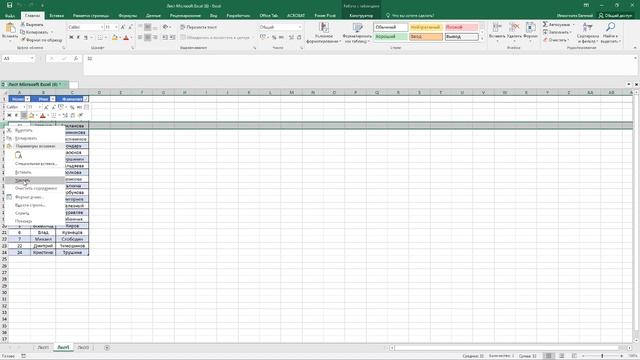This screenshot has width=640, height=360.
Task: Open Форматировать как таблицу menu
Action: [358, 33]
